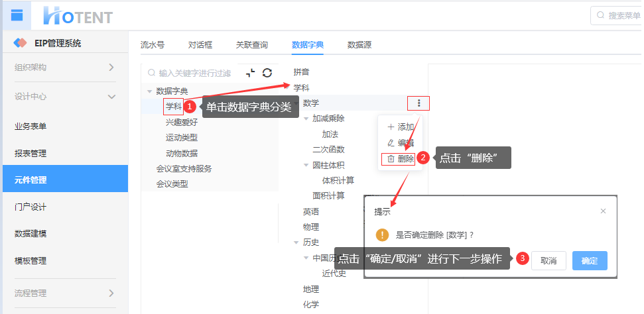This screenshot has width=644, height=314.
Task: Open 门户设计 in the sidebar
Action: point(31,207)
